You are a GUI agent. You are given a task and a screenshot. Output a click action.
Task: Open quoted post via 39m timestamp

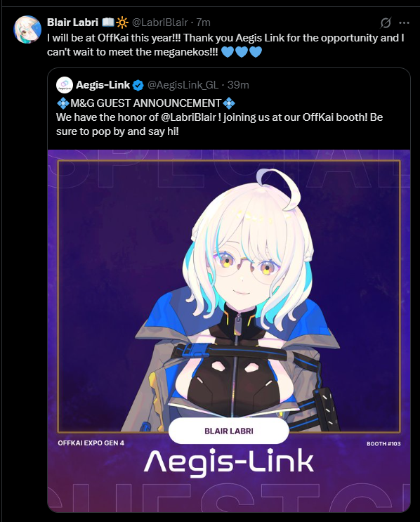coord(238,85)
